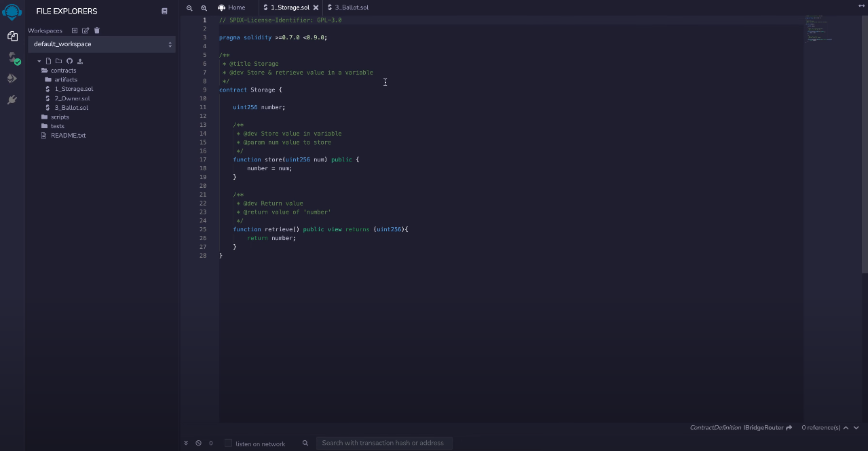
Task: Switch to the Home tab
Action: 232,7
